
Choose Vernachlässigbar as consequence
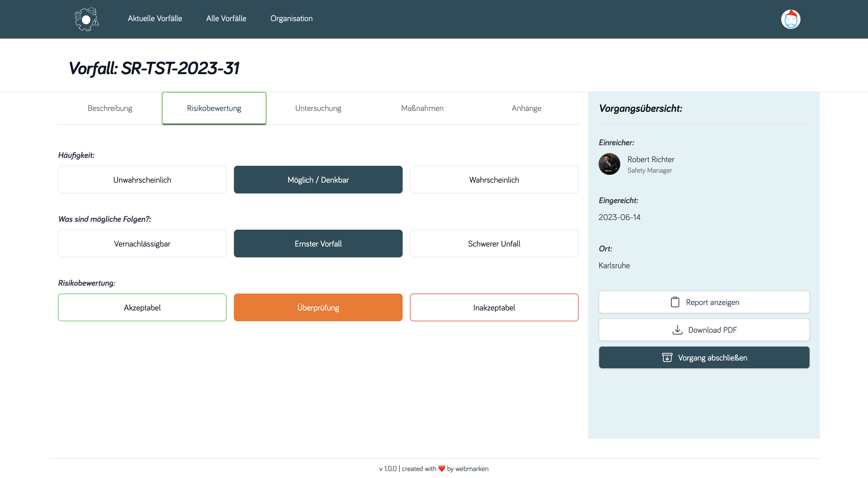click(x=142, y=244)
